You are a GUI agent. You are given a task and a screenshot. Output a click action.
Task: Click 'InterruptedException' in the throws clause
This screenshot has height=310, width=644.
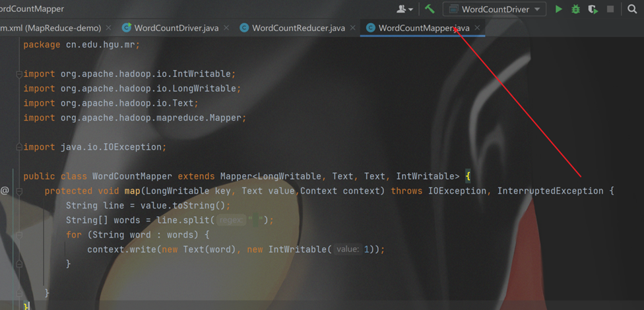tap(551, 191)
